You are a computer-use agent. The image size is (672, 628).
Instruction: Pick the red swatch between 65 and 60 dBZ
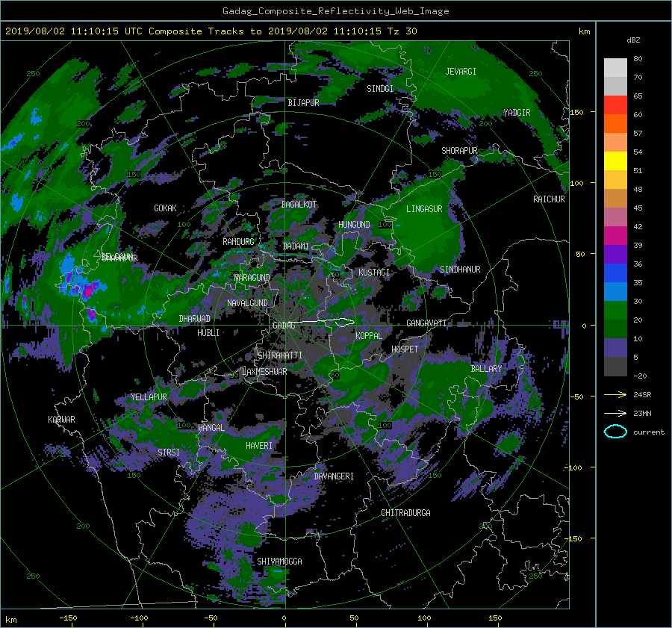(615, 105)
